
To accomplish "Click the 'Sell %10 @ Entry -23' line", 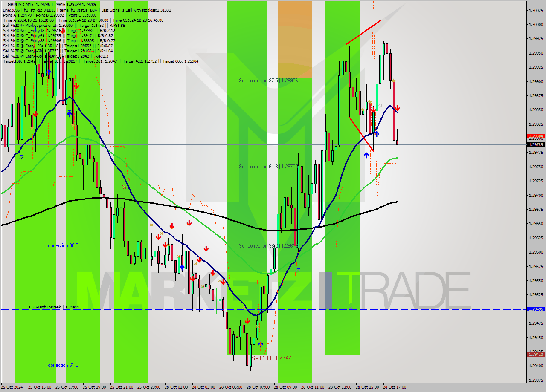I will pyautogui.click(x=58, y=46).
